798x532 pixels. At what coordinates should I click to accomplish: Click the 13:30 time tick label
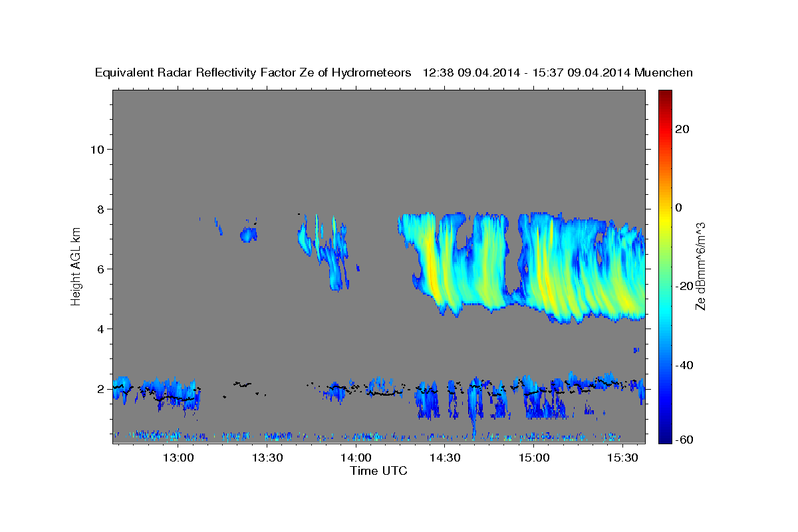pyautogui.click(x=267, y=458)
